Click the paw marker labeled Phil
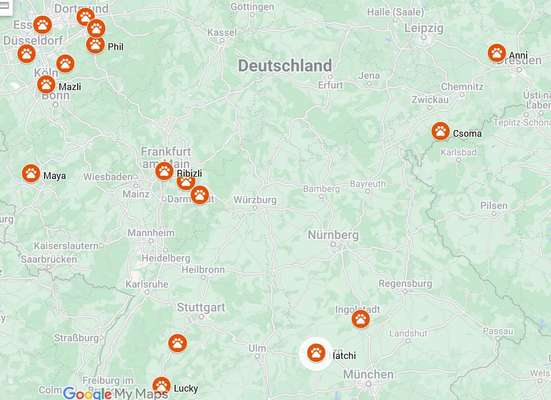 point(95,45)
